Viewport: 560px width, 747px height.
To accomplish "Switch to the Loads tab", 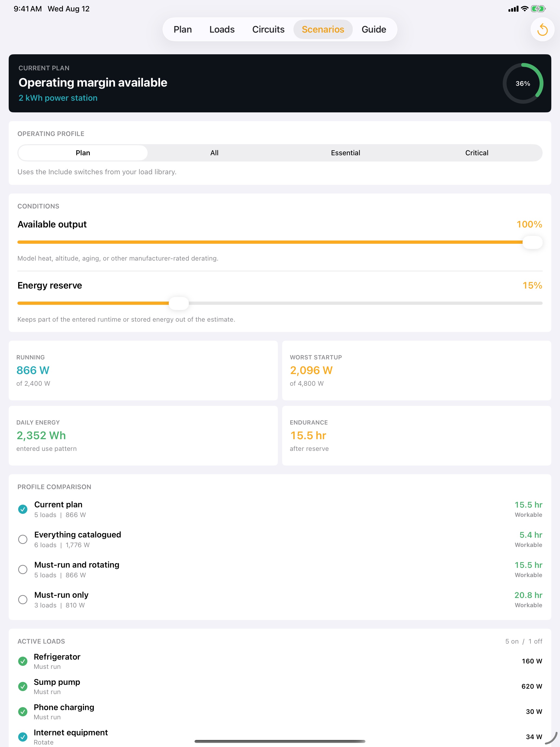I will pos(222,29).
